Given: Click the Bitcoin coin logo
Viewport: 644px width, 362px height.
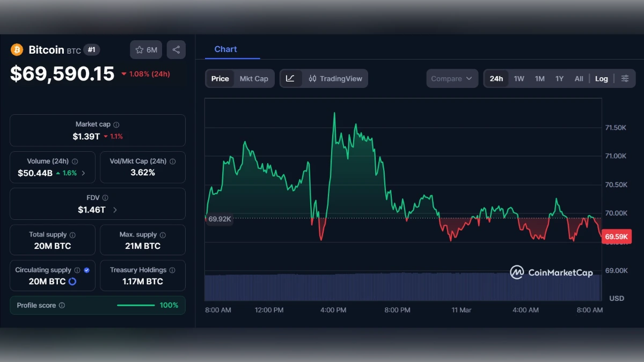Looking at the screenshot, I should [17, 49].
